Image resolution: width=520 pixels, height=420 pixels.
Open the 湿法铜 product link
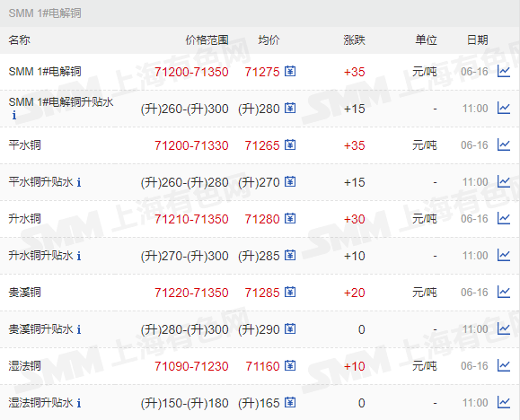pyautogui.click(x=24, y=366)
